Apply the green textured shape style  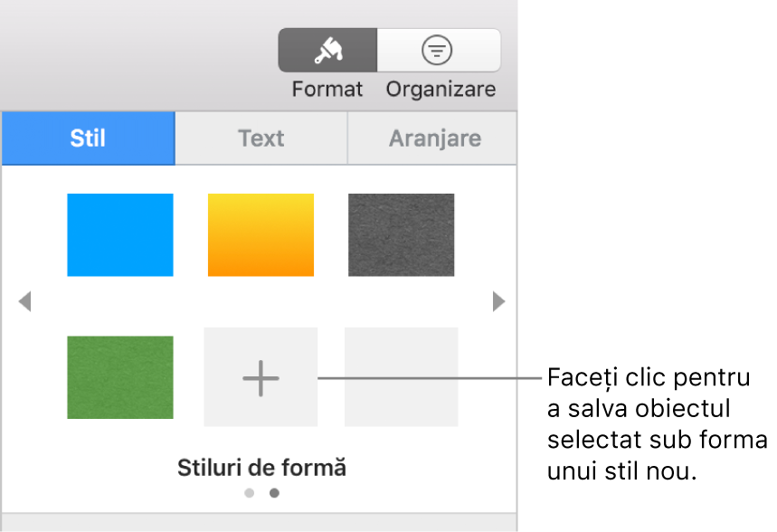(119, 376)
